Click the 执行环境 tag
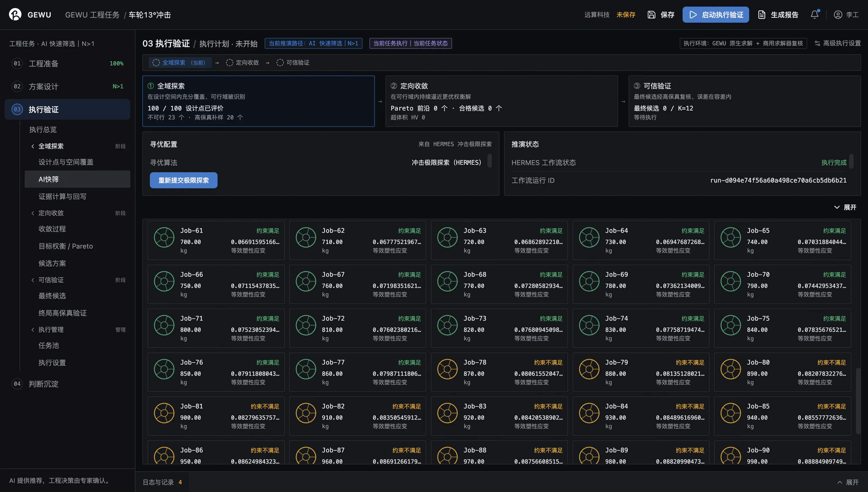 coord(743,43)
